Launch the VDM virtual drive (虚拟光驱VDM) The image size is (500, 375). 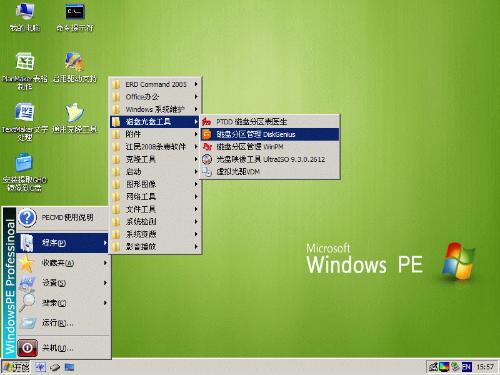coord(270,172)
